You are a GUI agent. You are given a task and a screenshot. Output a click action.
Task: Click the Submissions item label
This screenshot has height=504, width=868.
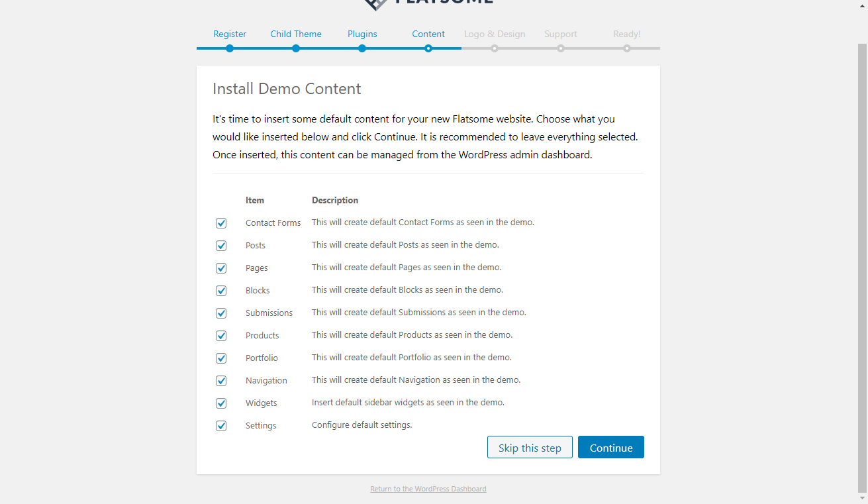(x=269, y=313)
